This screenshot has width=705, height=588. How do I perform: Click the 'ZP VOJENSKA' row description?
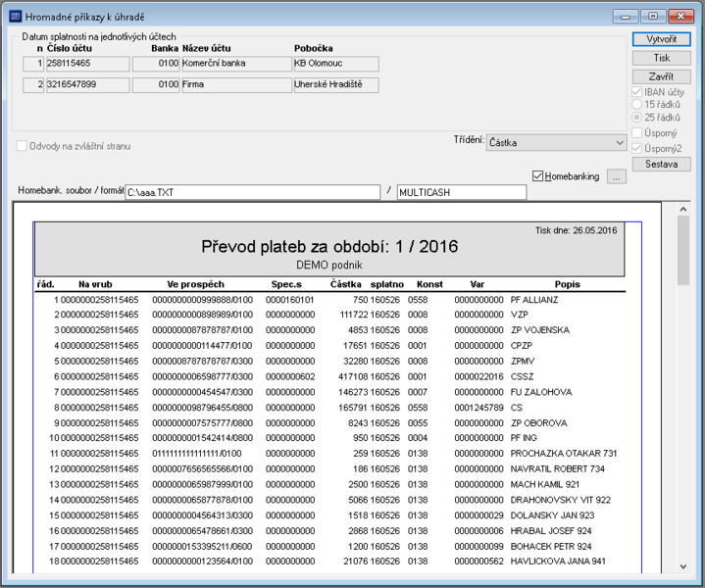point(540,330)
